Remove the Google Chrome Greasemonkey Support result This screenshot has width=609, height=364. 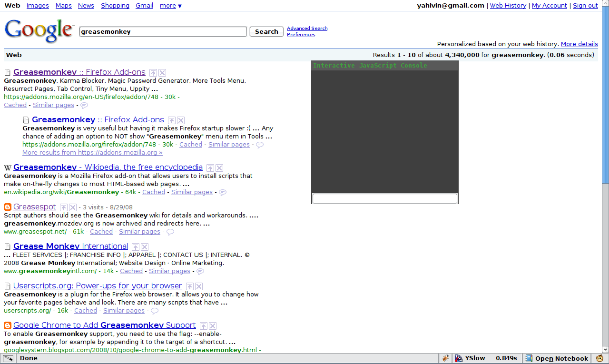tap(213, 326)
